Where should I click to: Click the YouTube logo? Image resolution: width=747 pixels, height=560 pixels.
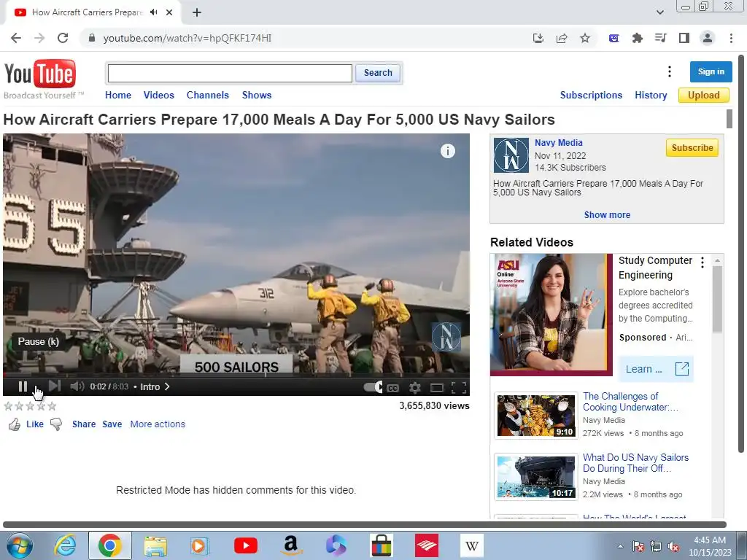[x=40, y=75]
